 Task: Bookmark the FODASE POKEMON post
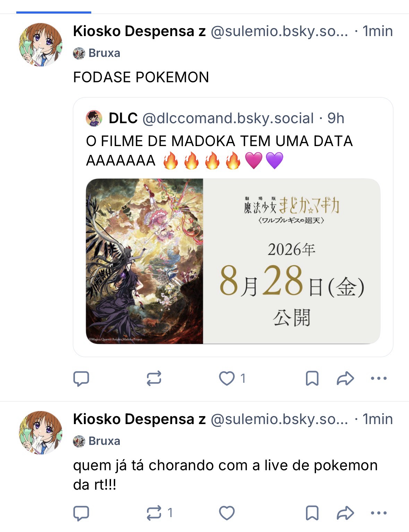tap(312, 378)
